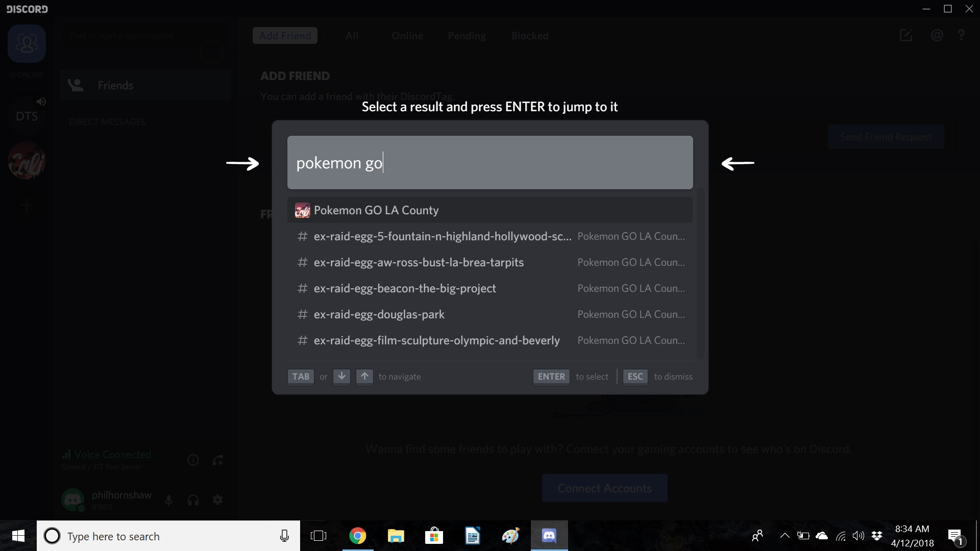
Task: Select the user settings cogwheel icon
Action: 217,499
